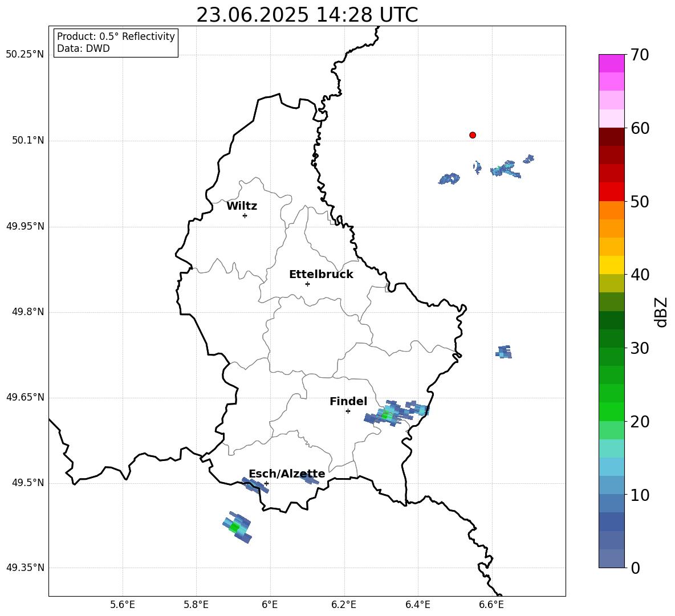The image size is (675, 616).
Task: Click the '6.6°E' longitude label
Action: [491, 605]
